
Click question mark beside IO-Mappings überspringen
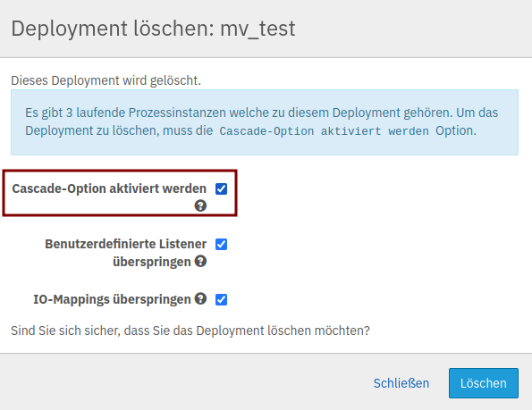(x=200, y=298)
